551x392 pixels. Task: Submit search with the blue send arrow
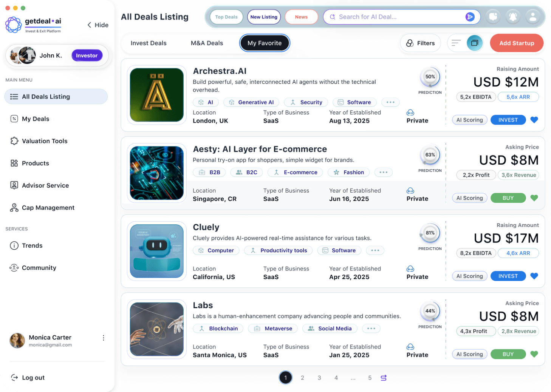tap(470, 17)
